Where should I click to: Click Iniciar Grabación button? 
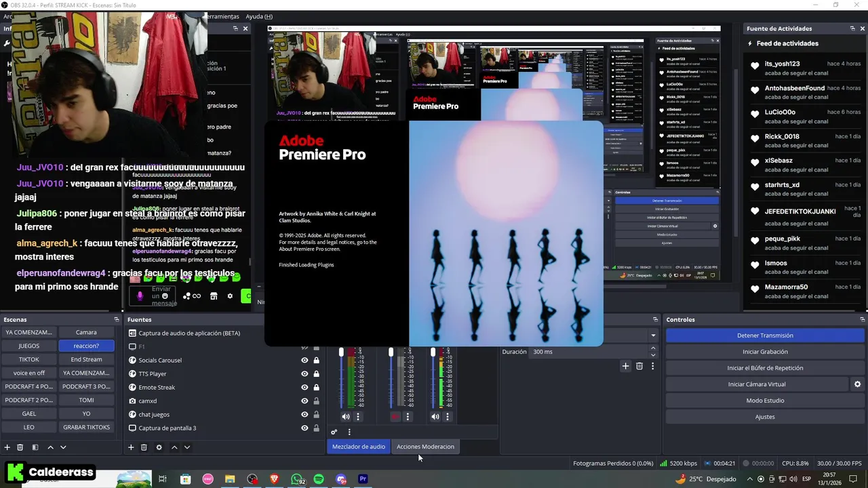click(x=765, y=352)
